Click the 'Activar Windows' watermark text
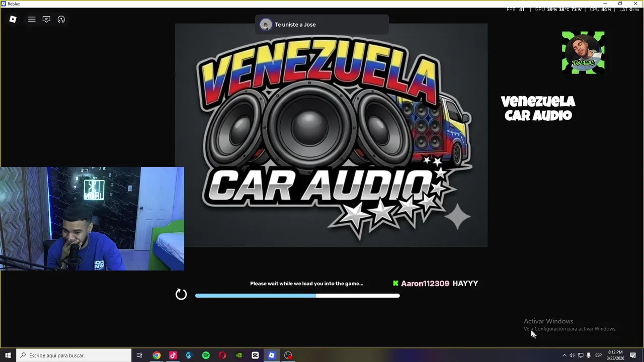Screen dimensions: 644x362 click(x=548, y=321)
